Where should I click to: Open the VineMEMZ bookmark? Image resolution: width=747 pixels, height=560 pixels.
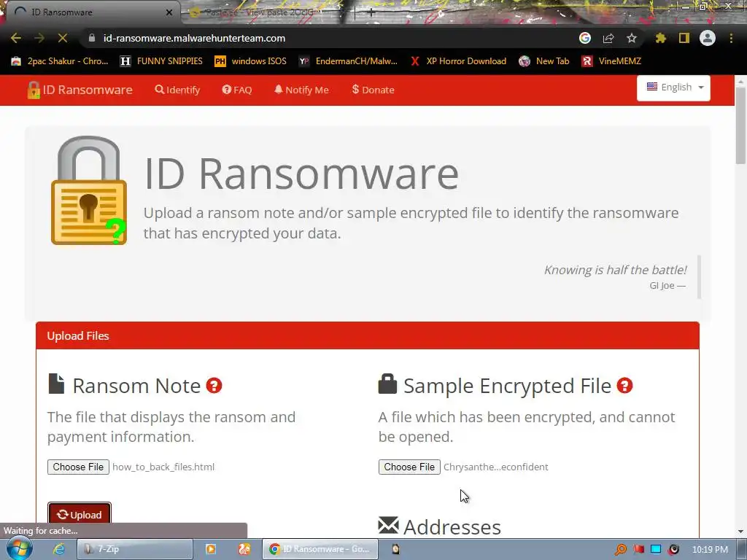[x=612, y=61]
